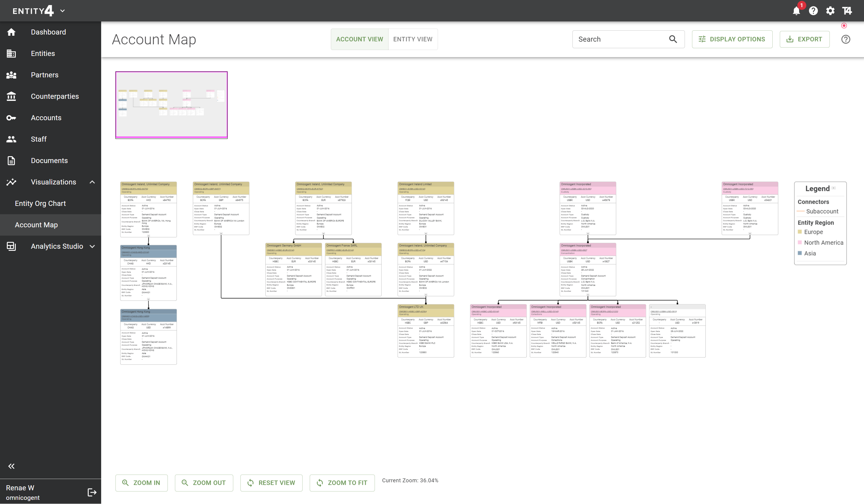The width and height of the screenshot is (864, 504).
Task: Open the settings gear
Action: (x=830, y=11)
